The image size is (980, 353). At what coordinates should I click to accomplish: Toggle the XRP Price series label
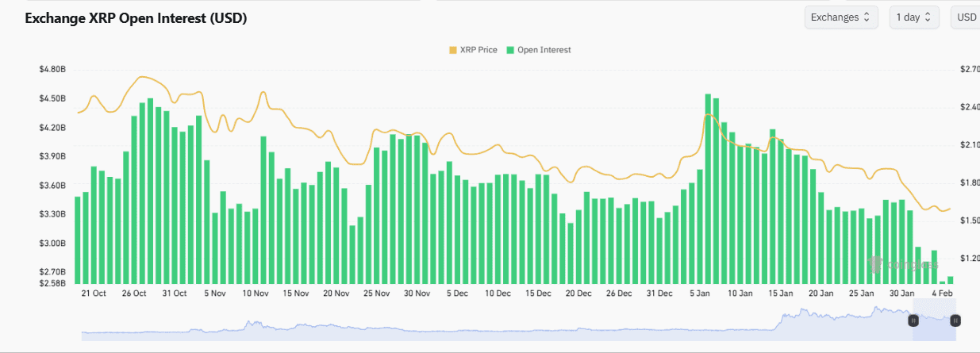(478, 50)
